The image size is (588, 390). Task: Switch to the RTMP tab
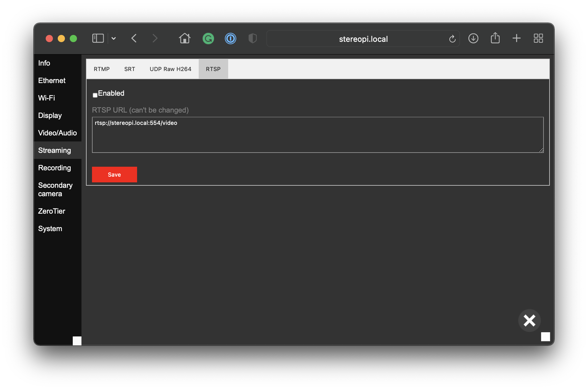point(102,69)
